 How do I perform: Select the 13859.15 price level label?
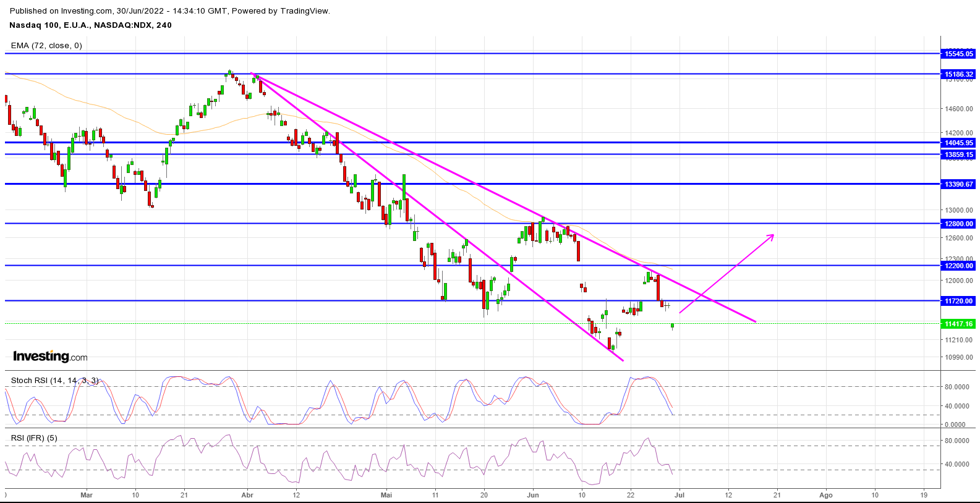click(x=958, y=154)
